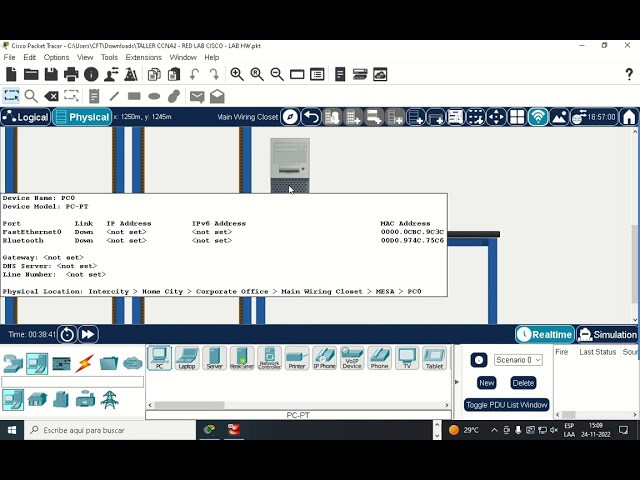The width and height of the screenshot is (640, 480).
Task: Click the Delete scenario button
Action: tap(523, 383)
